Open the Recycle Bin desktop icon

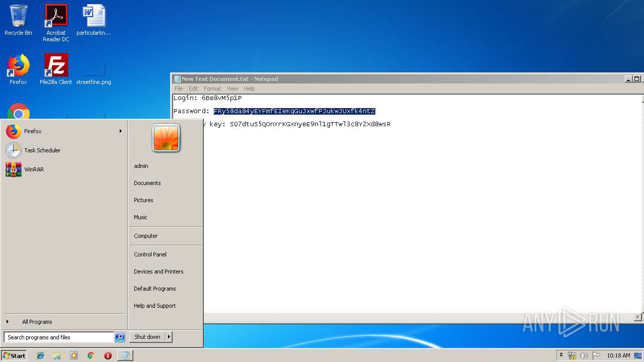click(18, 20)
